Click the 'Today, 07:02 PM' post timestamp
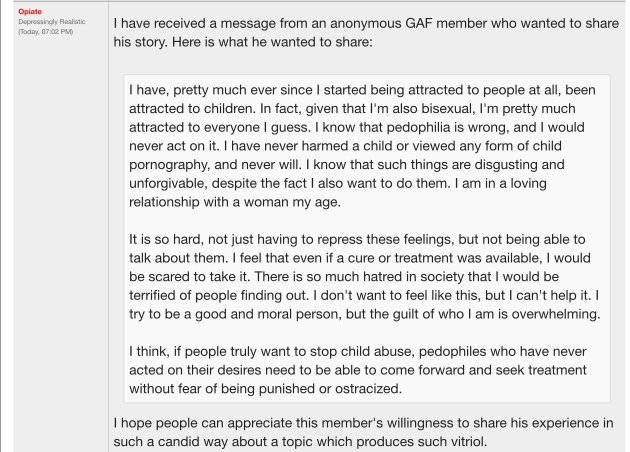630x452 pixels. click(x=45, y=32)
